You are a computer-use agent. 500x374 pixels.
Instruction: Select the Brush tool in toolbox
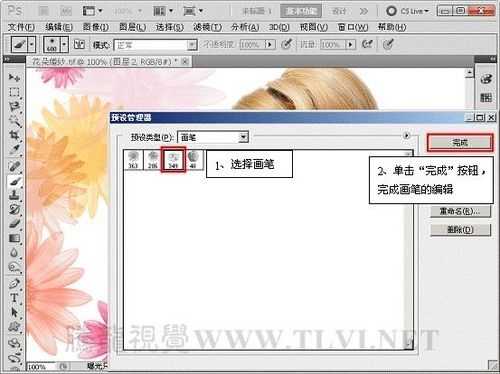coord(14,181)
